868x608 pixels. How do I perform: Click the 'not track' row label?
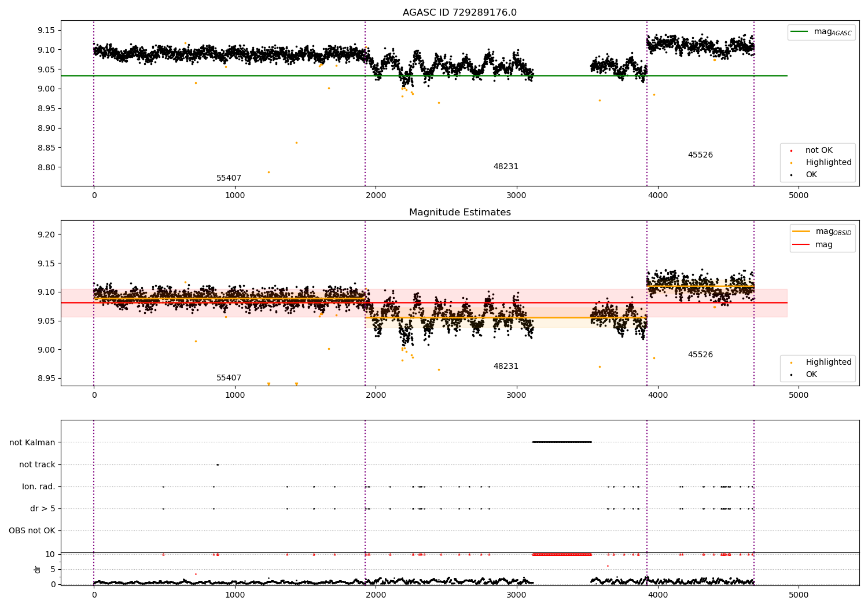37,465
